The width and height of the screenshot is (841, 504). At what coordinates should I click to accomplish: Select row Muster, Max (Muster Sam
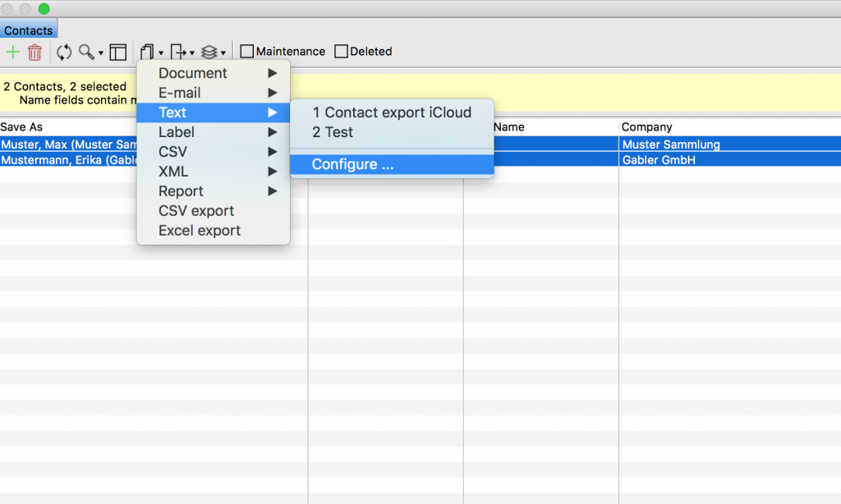[69, 144]
